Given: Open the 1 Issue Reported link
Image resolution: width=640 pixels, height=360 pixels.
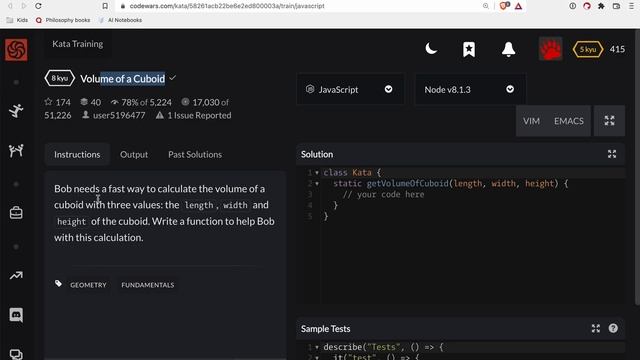Looking at the screenshot, I should point(193,116).
